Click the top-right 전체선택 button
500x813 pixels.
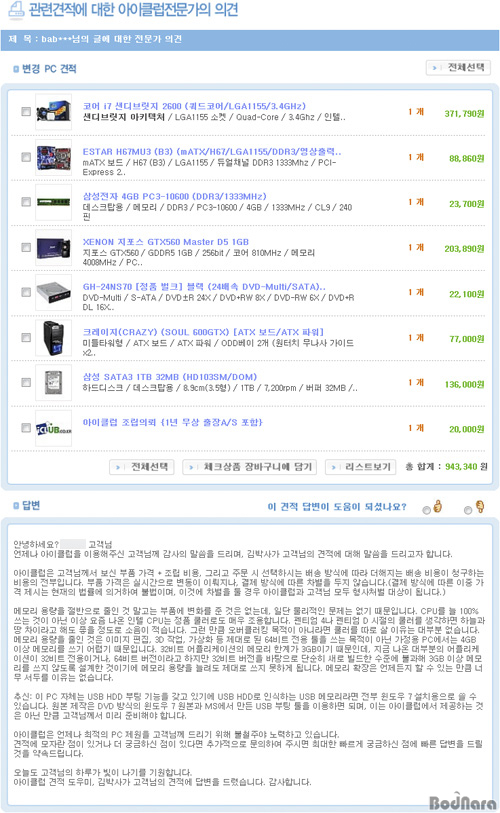pos(458,67)
